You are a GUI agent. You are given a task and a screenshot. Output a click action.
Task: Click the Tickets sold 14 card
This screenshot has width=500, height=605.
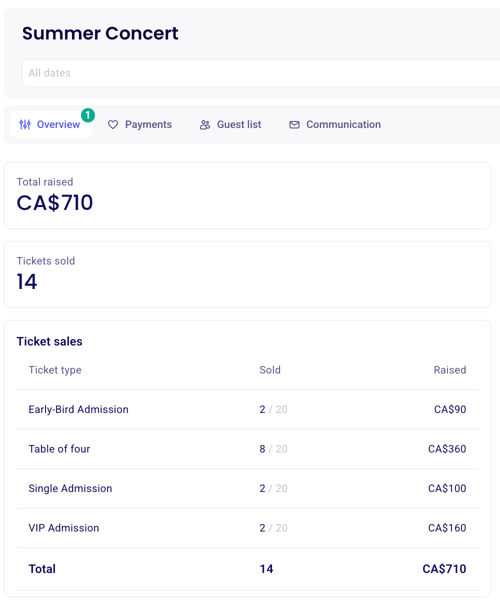click(247, 274)
